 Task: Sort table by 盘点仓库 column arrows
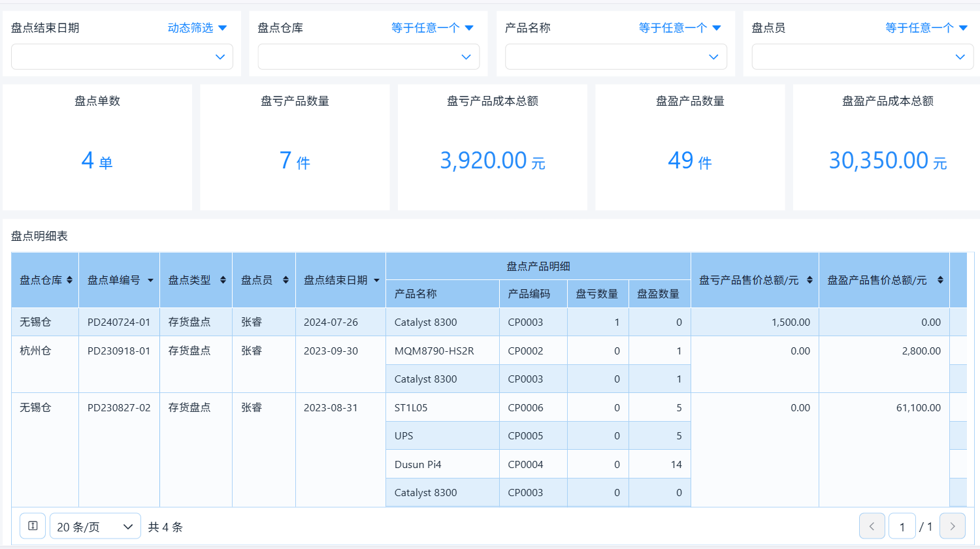pos(69,280)
